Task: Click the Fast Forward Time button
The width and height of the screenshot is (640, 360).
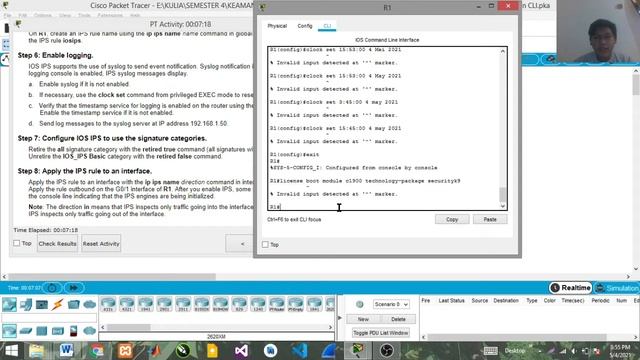Action: coord(73,288)
